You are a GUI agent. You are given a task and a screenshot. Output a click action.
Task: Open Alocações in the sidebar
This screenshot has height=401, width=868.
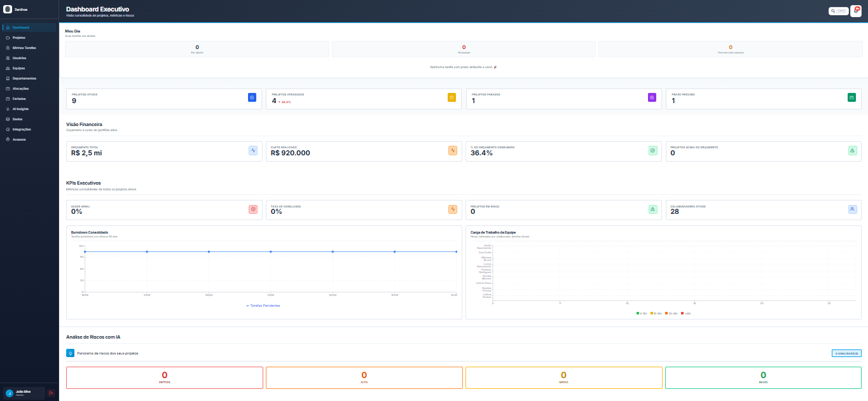(29, 88)
